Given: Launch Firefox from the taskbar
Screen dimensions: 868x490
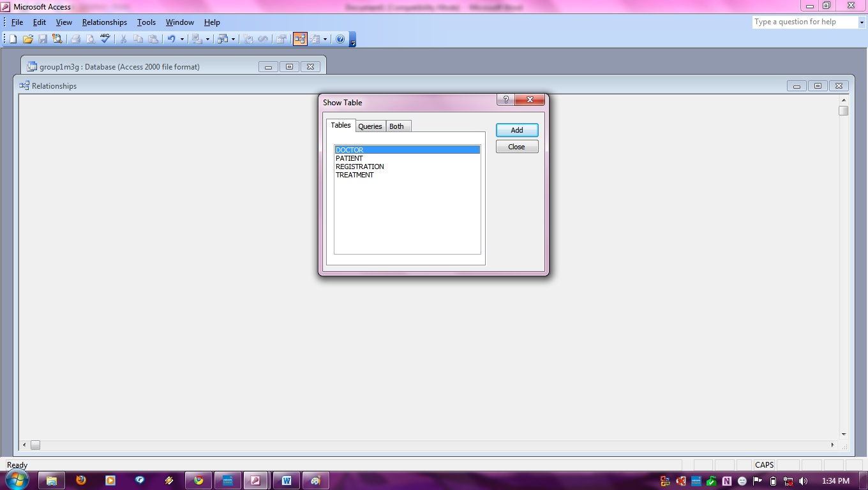Looking at the screenshot, I should pos(80,480).
